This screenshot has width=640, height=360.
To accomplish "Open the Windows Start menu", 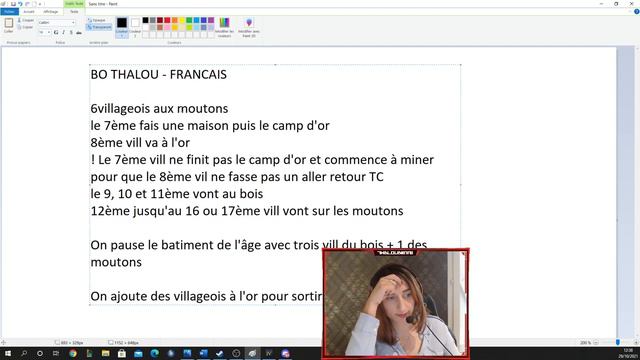I will pyautogui.click(x=7, y=353).
